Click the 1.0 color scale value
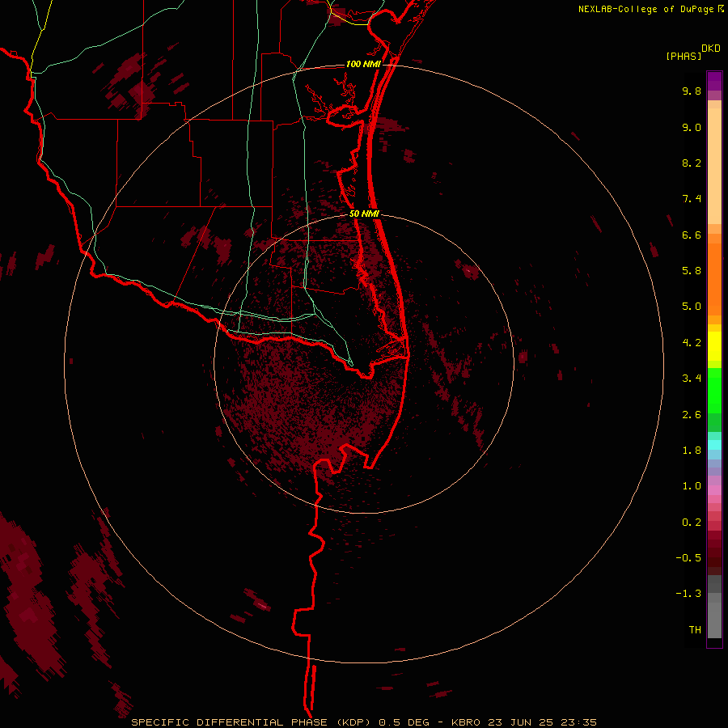 pyautogui.click(x=692, y=486)
